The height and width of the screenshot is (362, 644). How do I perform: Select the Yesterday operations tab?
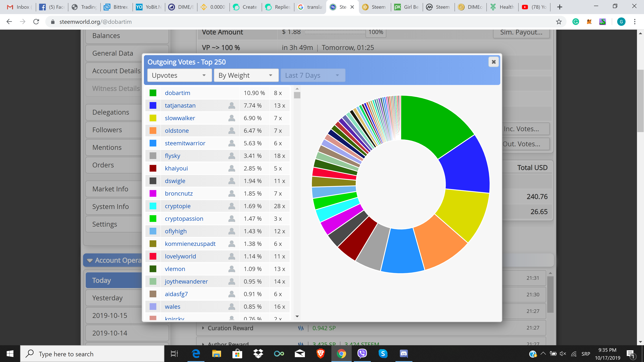coord(108,298)
